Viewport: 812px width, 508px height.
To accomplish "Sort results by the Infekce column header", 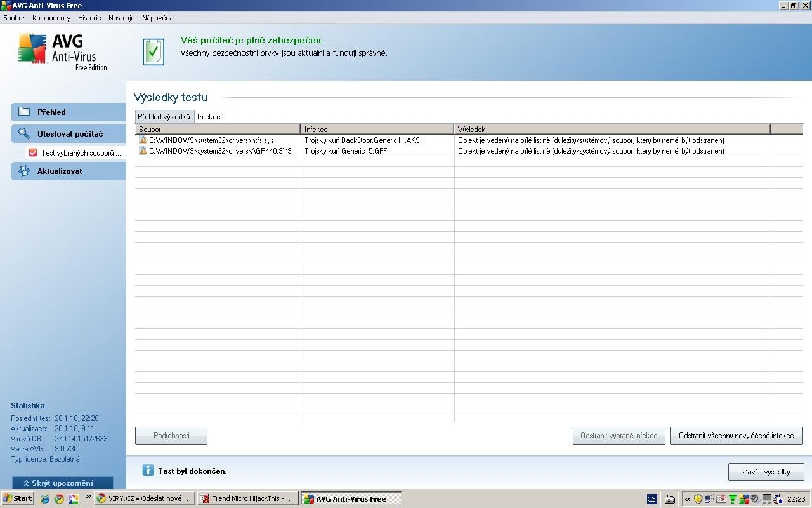I will [x=377, y=129].
